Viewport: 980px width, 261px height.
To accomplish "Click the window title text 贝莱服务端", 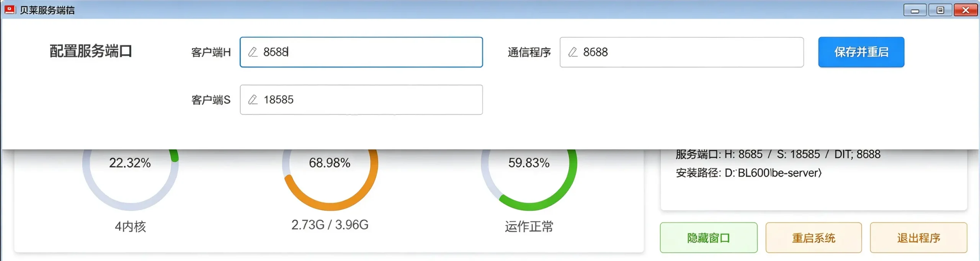I will (x=47, y=10).
